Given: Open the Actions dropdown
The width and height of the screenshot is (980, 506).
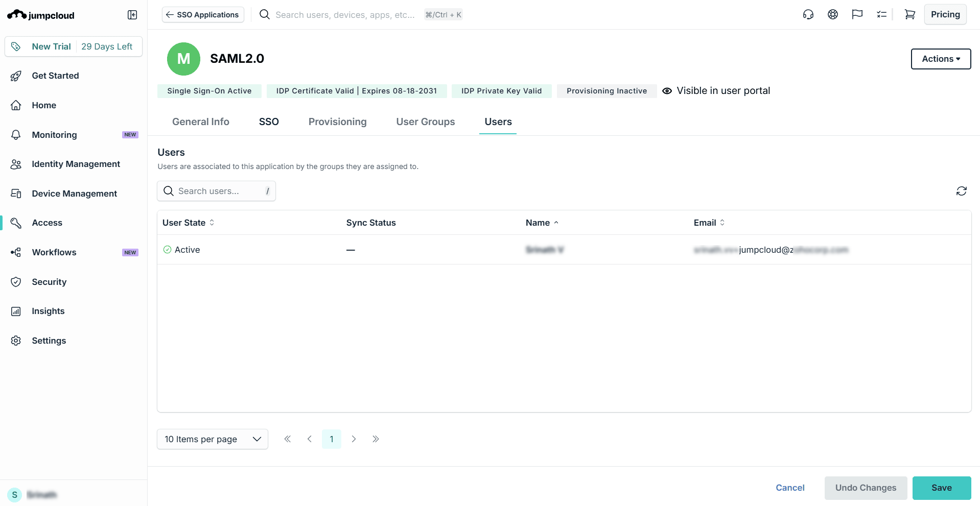Looking at the screenshot, I should [941, 59].
